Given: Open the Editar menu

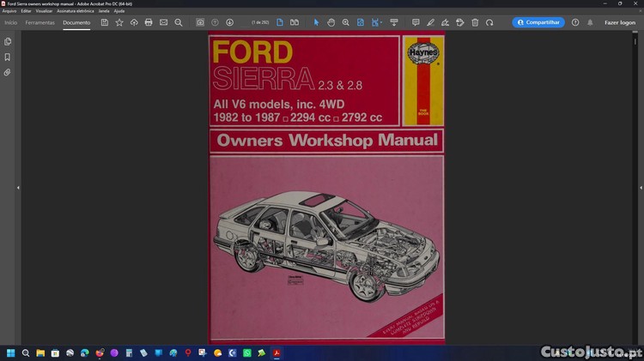Looking at the screenshot, I should click(26, 11).
